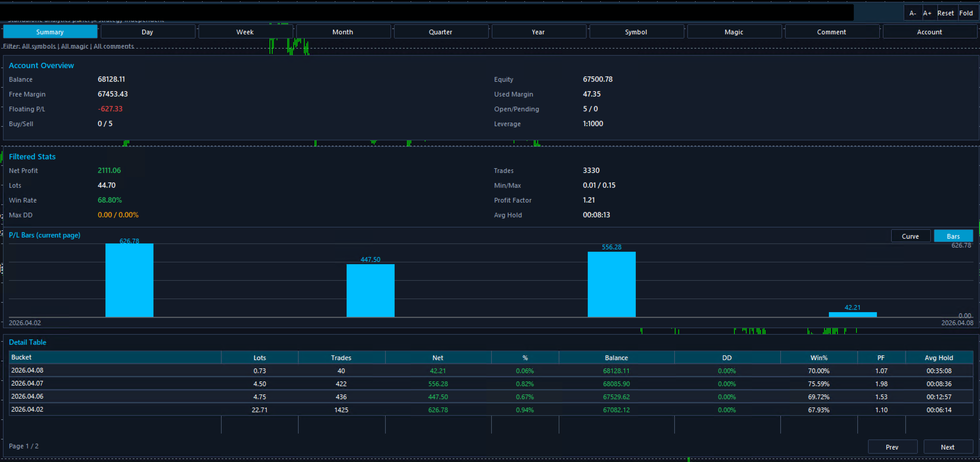Click the Lots column header
Viewport: 980px width, 462px height.
(x=260, y=357)
